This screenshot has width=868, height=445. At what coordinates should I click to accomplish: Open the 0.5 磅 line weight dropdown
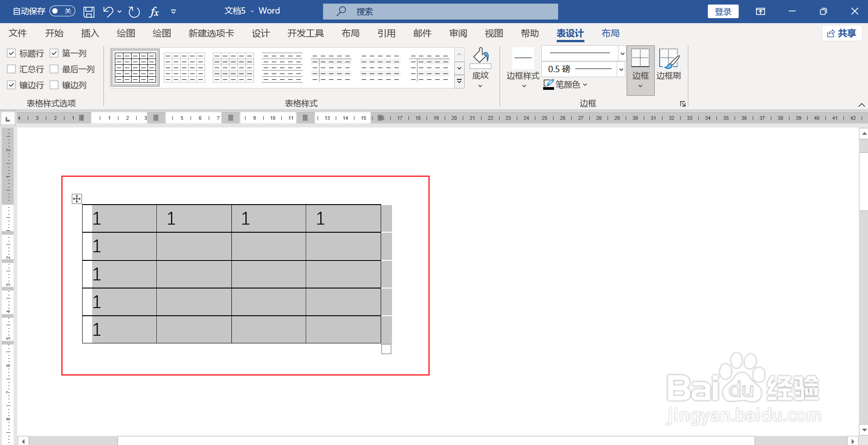tap(621, 69)
